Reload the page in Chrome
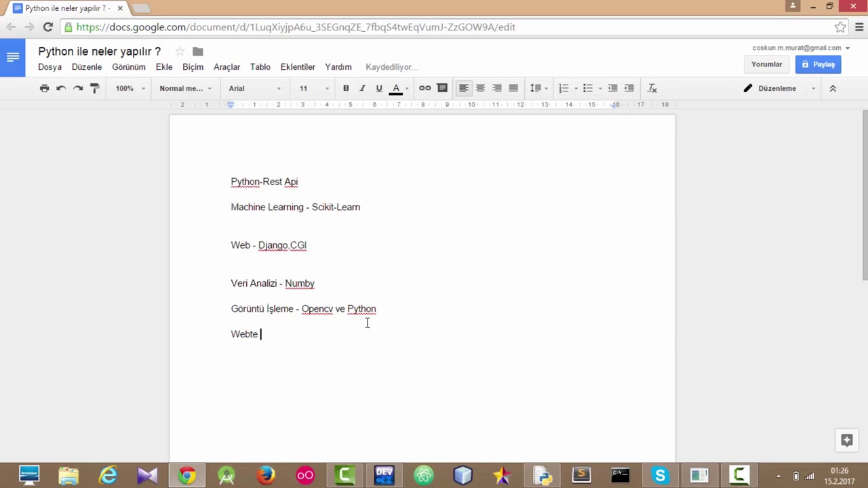This screenshot has width=868, height=488. (47, 27)
